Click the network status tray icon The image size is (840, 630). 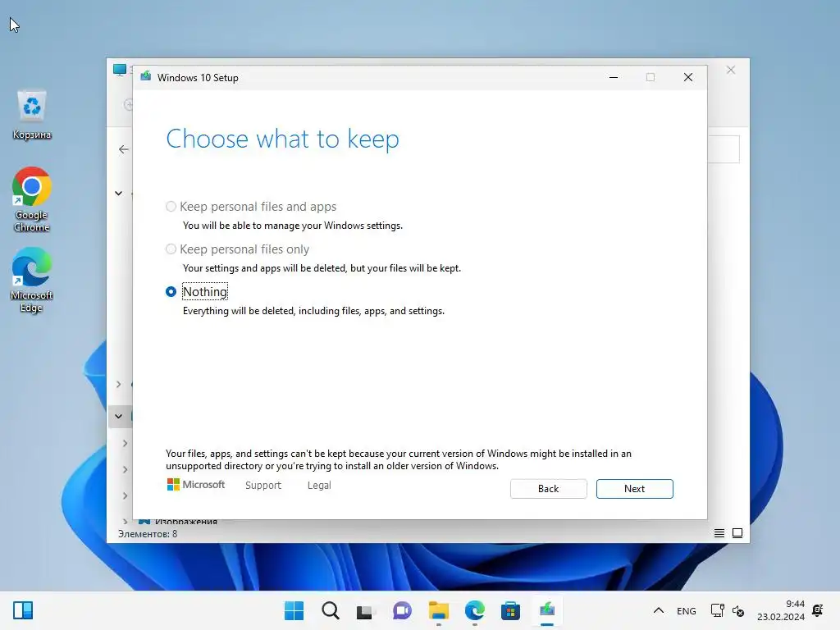click(717, 610)
